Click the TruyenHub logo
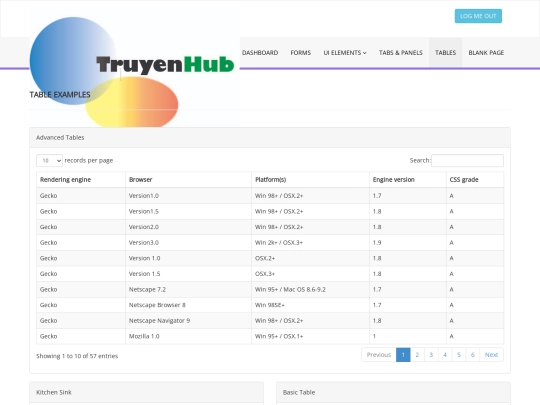540x405 pixels. pyautogui.click(x=134, y=65)
